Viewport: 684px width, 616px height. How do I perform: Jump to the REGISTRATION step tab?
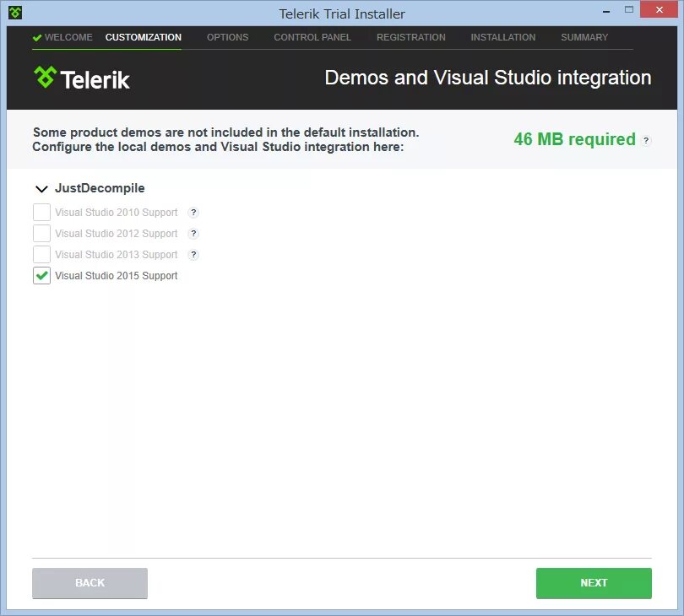coord(411,37)
